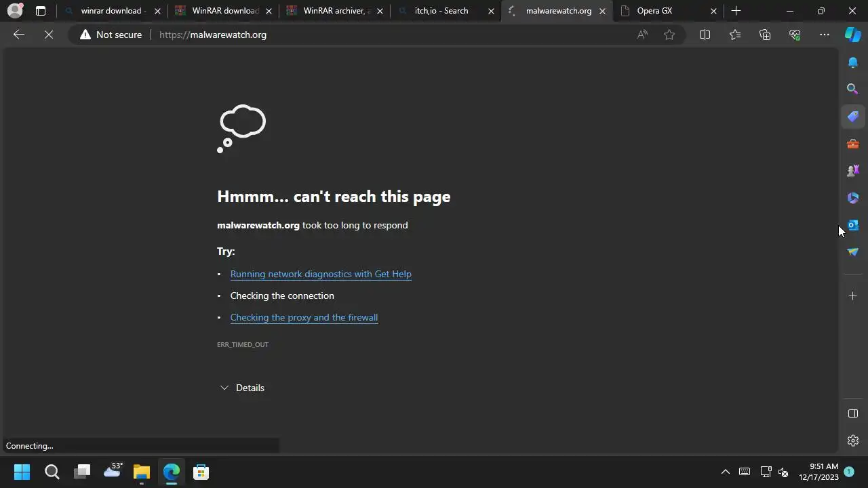Open sidebar settings gear

853,441
